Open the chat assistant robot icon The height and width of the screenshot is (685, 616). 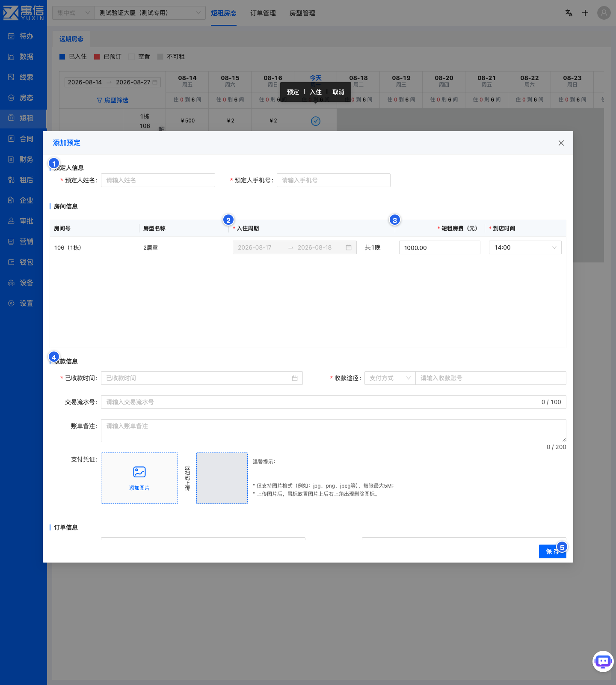click(x=603, y=661)
